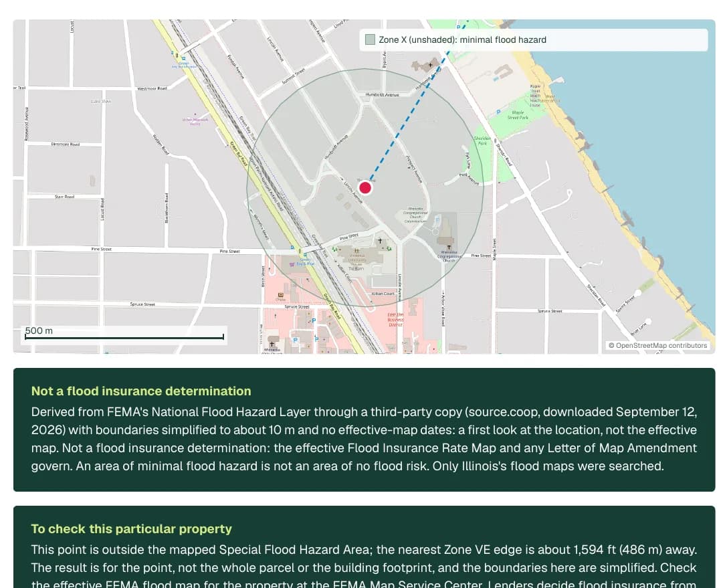
Task: Click the 'East Elm Business District' red label
Action: point(395,320)
